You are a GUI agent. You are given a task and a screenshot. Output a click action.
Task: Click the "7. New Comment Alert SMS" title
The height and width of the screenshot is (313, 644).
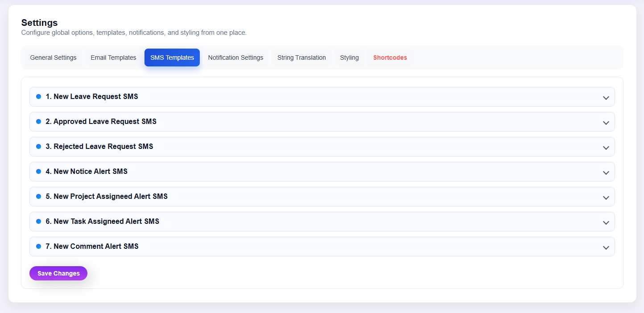[92, 246]
